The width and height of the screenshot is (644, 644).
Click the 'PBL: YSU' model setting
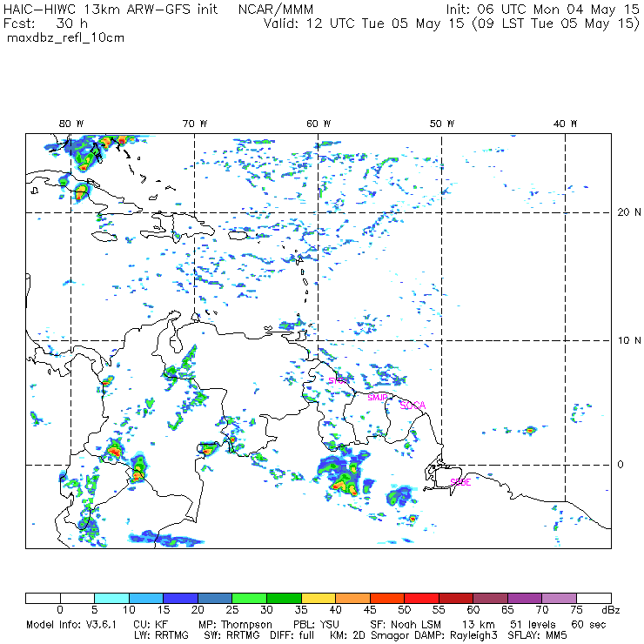[x=316, y=625]
